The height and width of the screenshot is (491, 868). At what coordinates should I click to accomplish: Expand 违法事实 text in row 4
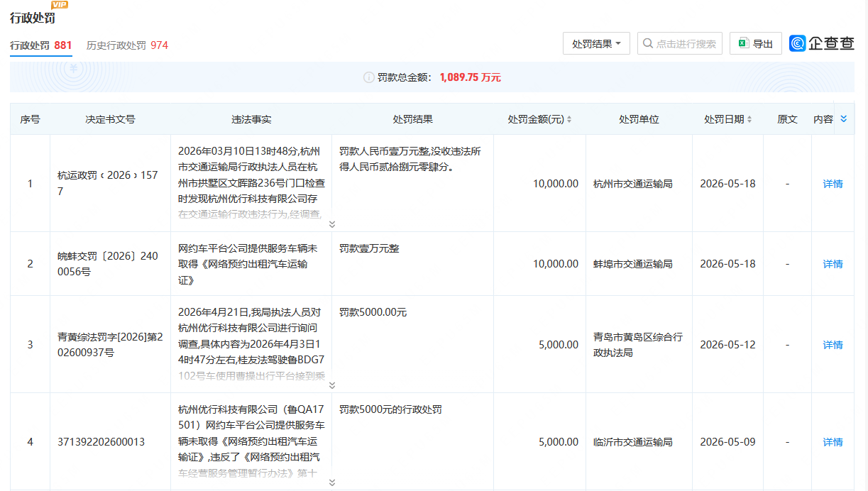pos(331,482)
